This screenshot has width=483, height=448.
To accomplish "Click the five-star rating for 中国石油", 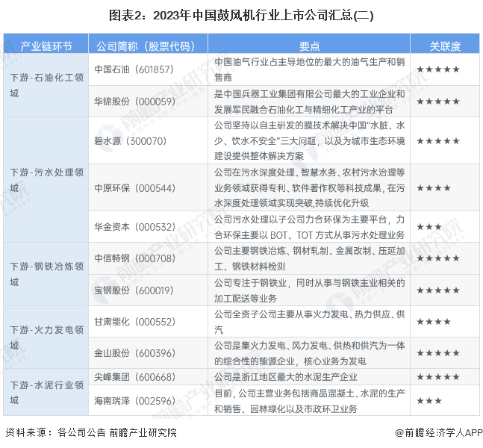I will [438, 69].
